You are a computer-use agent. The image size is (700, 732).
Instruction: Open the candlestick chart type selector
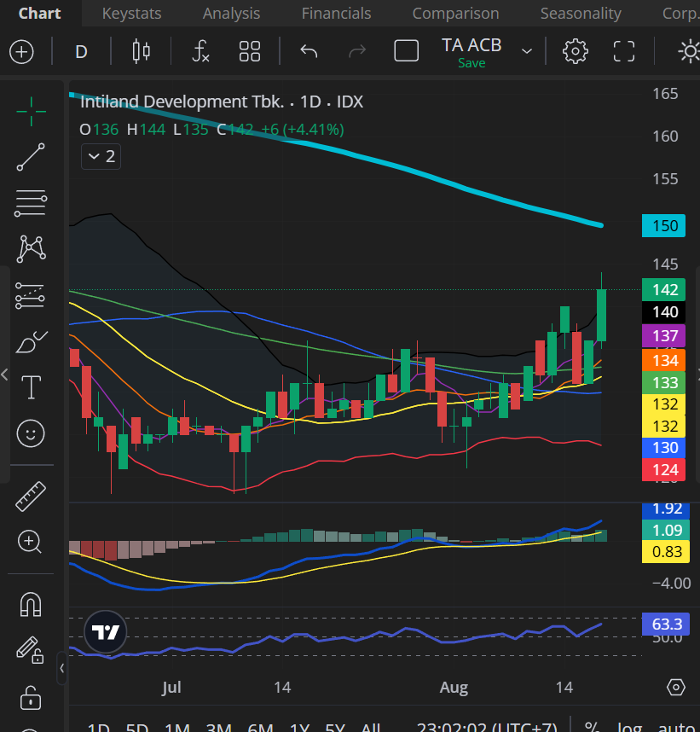[x=141, y=51]
